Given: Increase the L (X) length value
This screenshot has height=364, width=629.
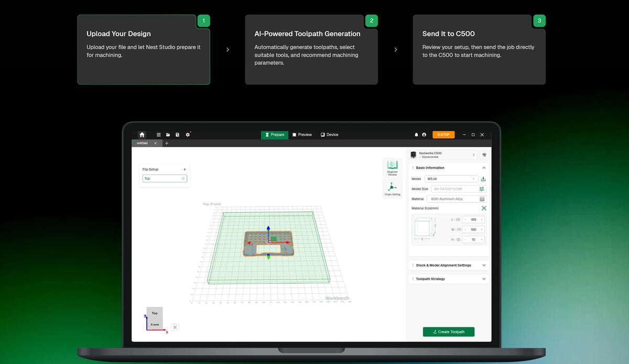Looking at the screenshot, I should [482, 219].
